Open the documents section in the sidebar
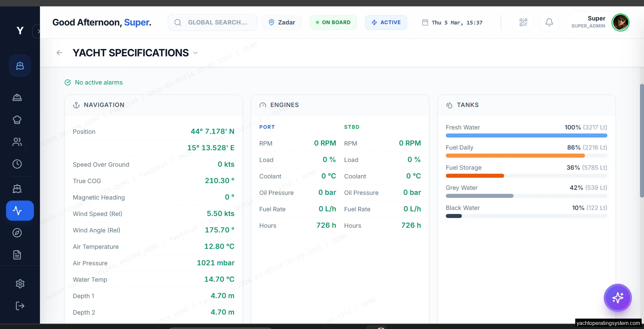This screenshot has width=644, height=329. tap(17, 255)
